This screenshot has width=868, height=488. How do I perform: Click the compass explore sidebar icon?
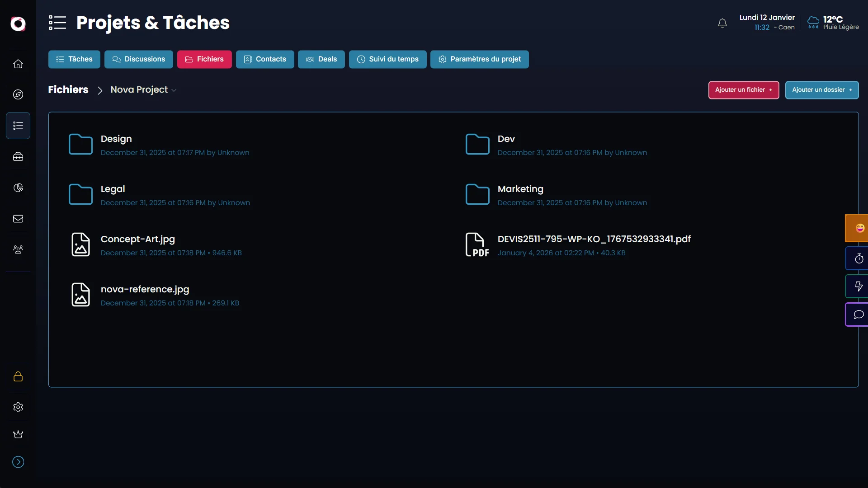point(18,94)
